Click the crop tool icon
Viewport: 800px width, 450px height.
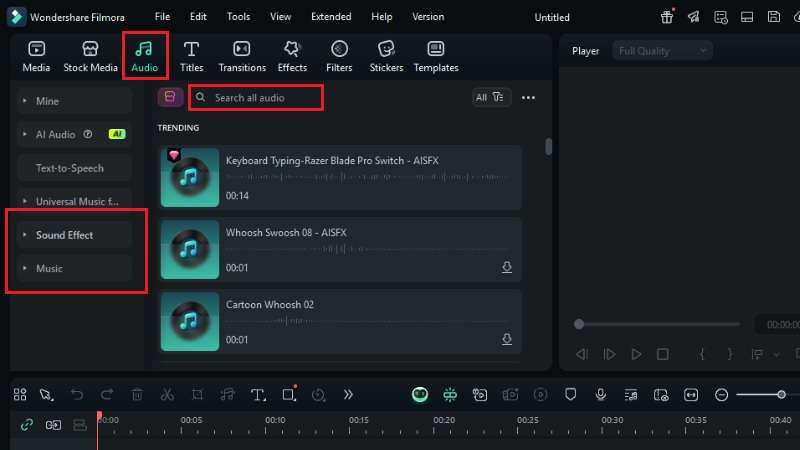click(197, 394)
